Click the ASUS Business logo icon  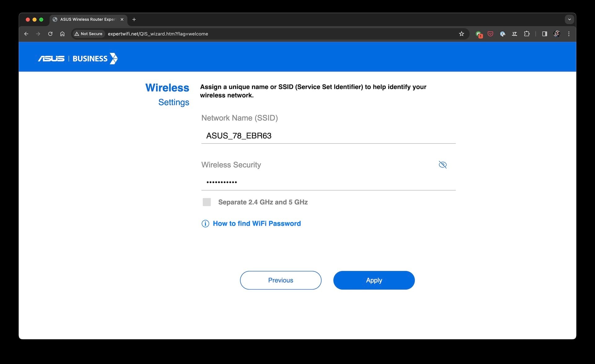click(78, 58)
